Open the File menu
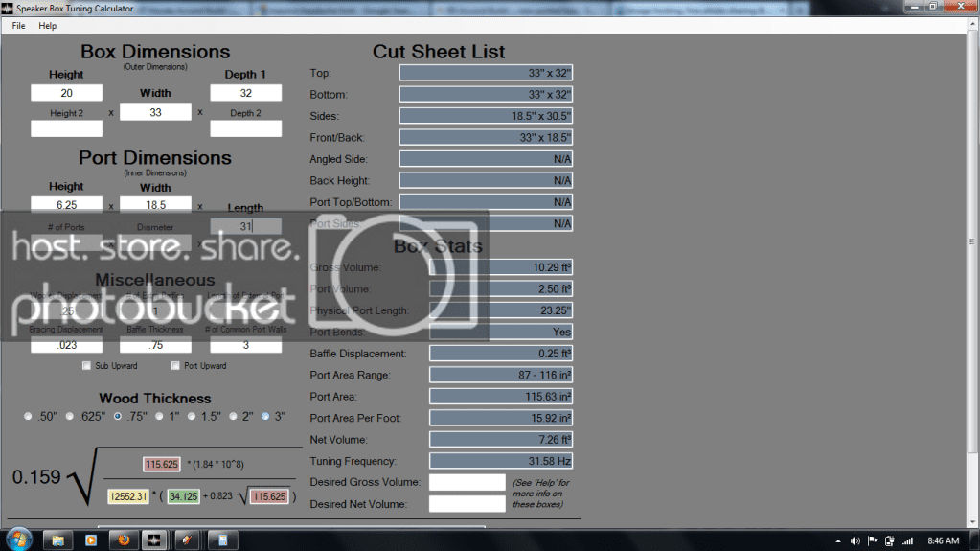The height and width of the screenshot is (551, 980). (x=19, y=26)
